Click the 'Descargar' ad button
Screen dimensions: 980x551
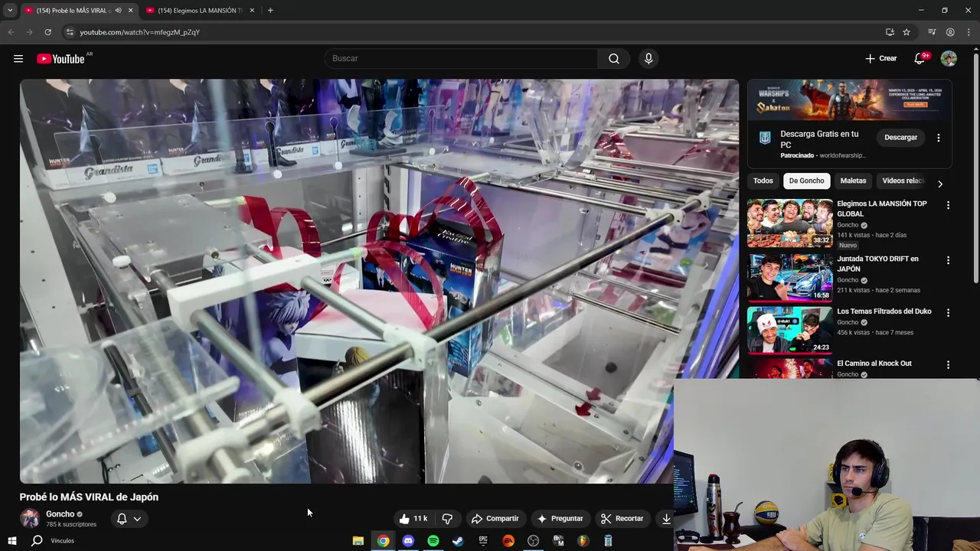(x=900, y=138)
